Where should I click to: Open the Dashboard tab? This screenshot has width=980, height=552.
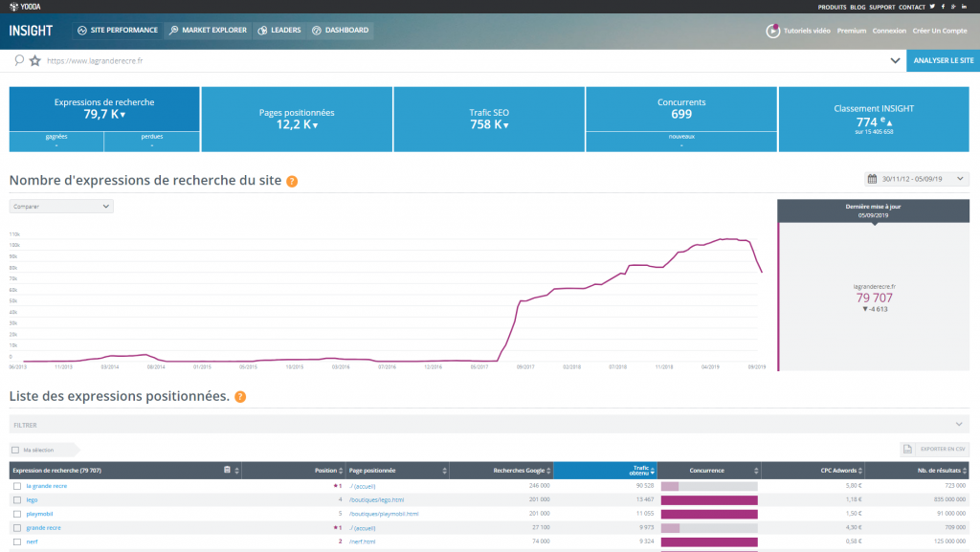click(x=341, y=30)
